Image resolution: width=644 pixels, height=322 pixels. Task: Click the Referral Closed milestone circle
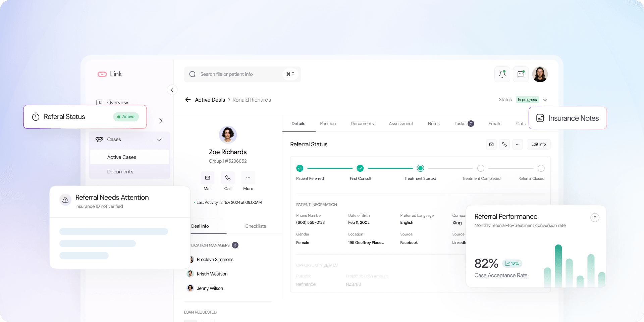[x=541, y=168]
